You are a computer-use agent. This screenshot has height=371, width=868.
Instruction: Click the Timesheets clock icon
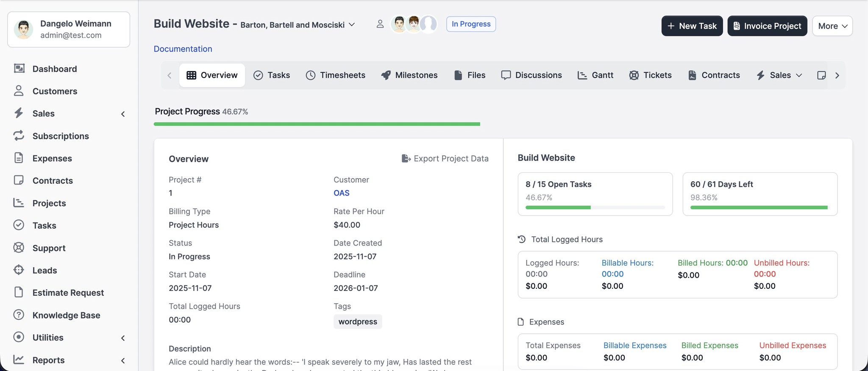point(311,75)
